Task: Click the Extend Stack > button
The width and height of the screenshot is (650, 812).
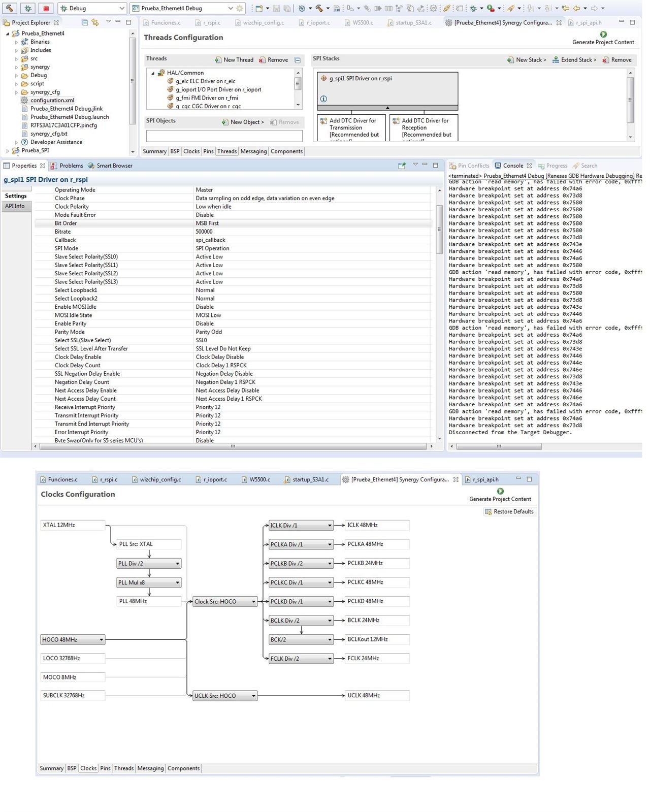Action: pyautogui.click(x=574, y=60)
